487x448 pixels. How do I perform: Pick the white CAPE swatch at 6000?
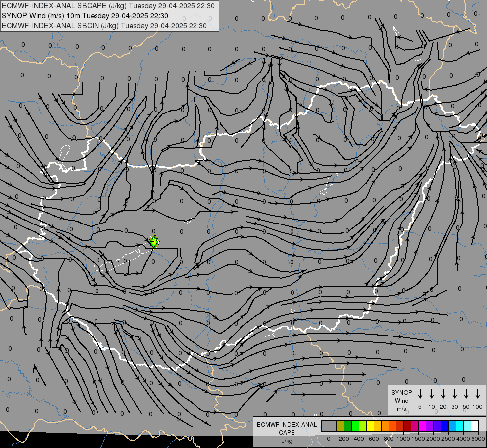[x=475, y=426]
